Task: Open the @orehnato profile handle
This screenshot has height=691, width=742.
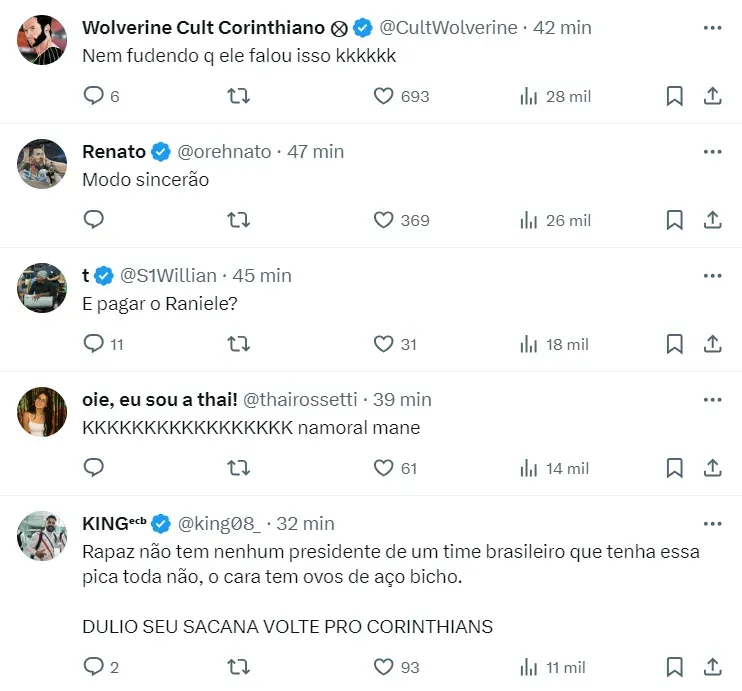Action: pyautogui.click(x=224, y=152)
